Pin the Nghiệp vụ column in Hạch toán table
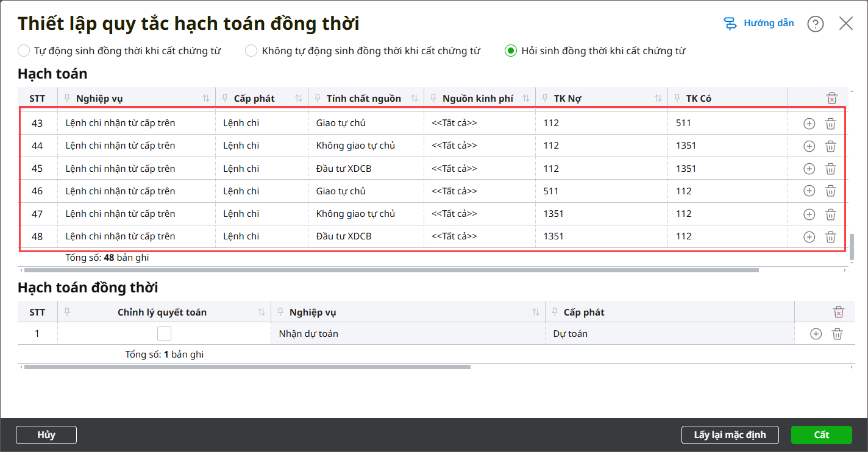868x452 pixels. tap(67, 98)
